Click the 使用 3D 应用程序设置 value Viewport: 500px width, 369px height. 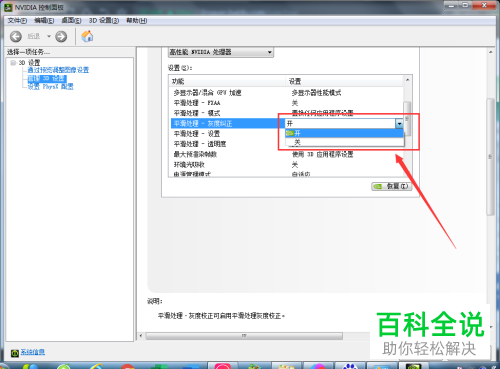322,154
